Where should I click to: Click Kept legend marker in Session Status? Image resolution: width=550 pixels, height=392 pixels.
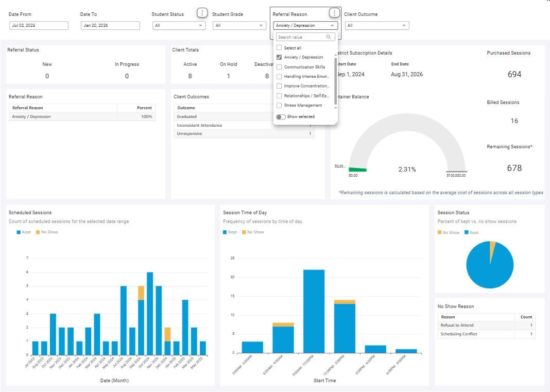point(467,232)
